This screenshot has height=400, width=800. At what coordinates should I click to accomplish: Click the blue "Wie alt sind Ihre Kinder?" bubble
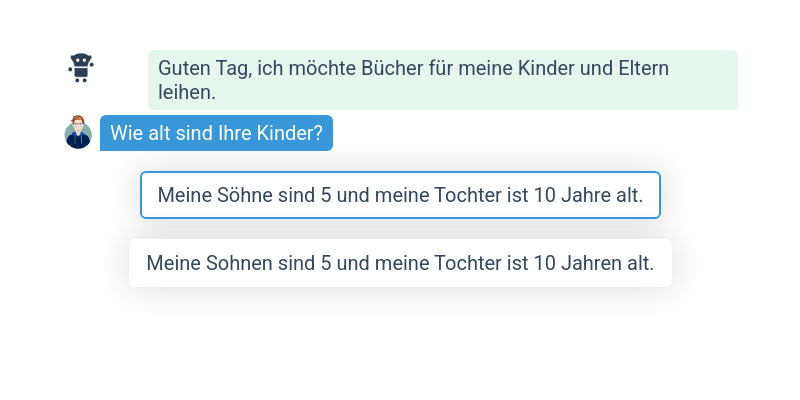coord(216,133)
